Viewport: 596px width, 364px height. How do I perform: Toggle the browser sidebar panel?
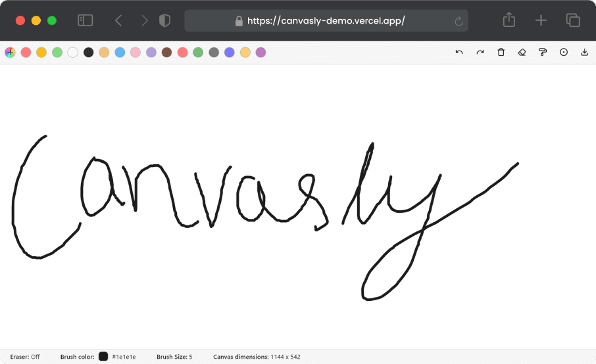[86, 20]
